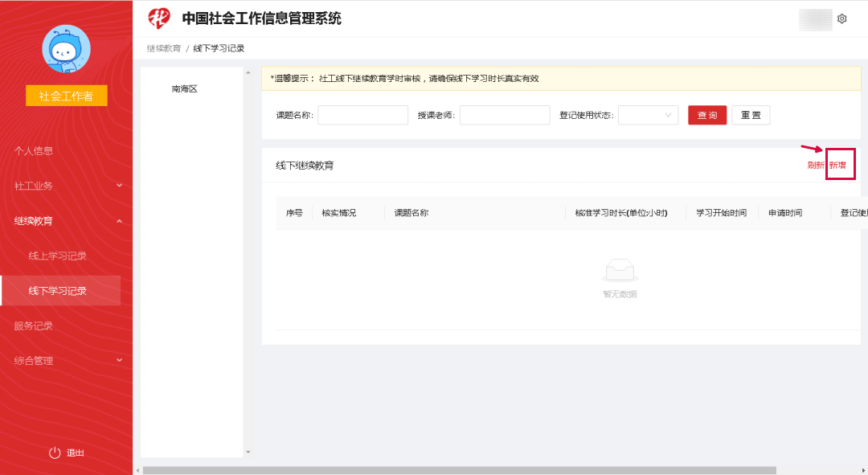This screenshot has width=868, height=475.
Task: Open 个人信息 in the sidebar
Action: [x=34, y=150]
